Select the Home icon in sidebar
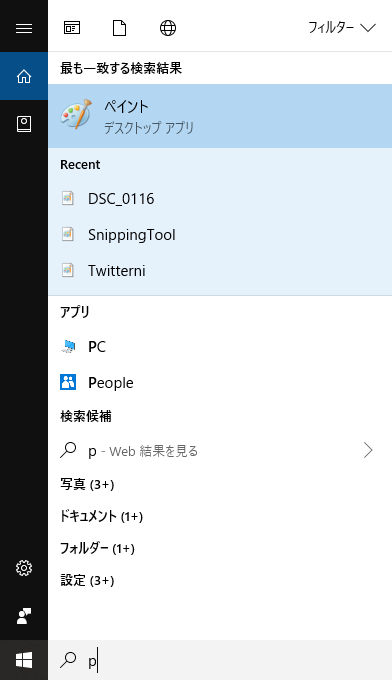This screenshot has width=392, height=680. [24, 76]
